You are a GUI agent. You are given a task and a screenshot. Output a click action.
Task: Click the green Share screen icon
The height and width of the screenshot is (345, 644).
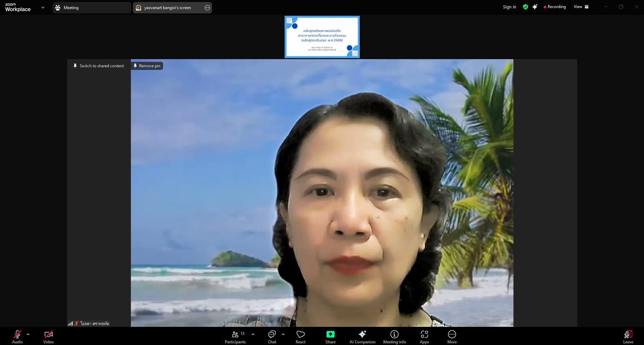330,334
